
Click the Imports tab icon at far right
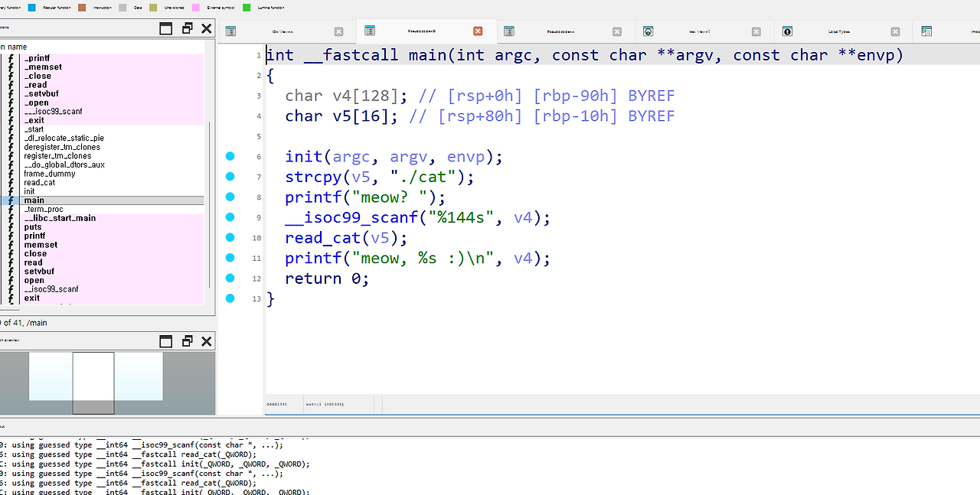(x=926, y=31)
